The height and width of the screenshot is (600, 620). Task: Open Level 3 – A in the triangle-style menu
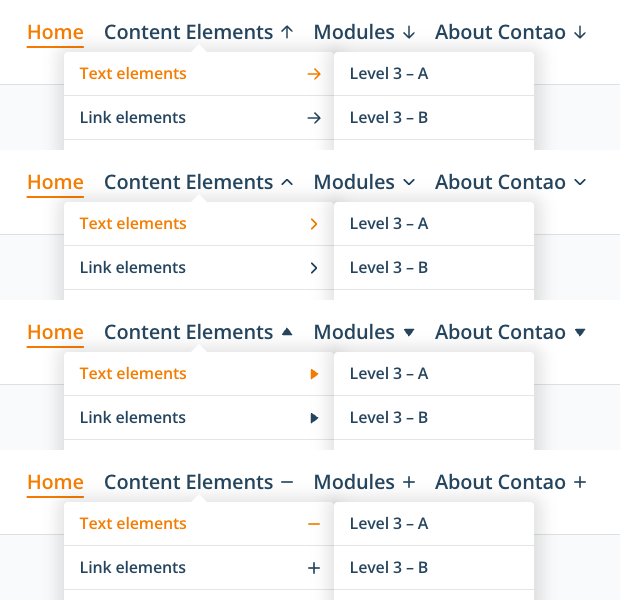[389, 373]
